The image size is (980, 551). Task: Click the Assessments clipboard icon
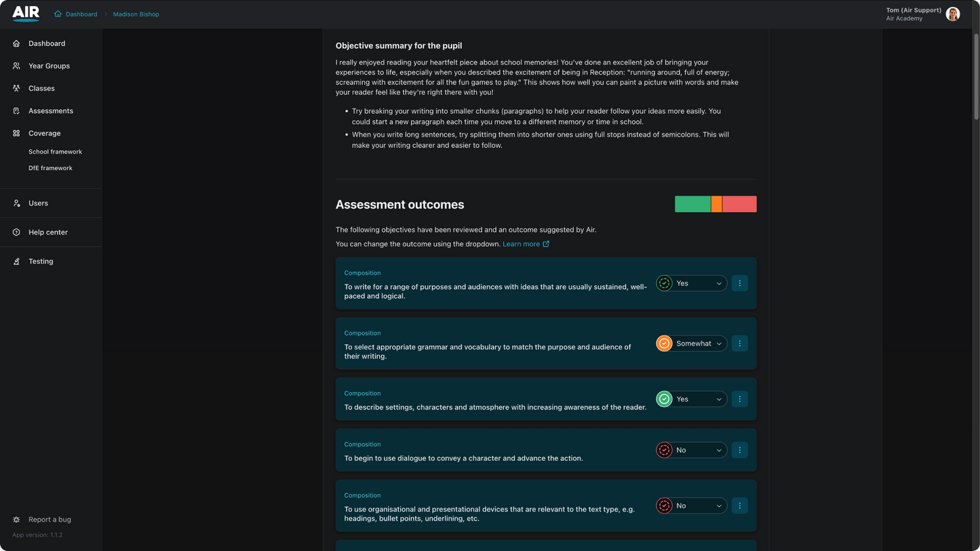click(x=16, y=110)
